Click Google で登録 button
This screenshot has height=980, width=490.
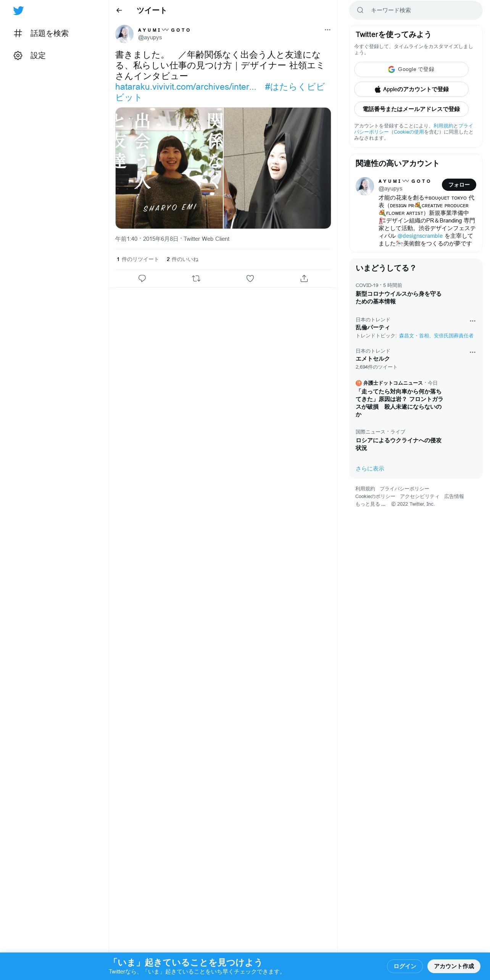coord(411,69)
